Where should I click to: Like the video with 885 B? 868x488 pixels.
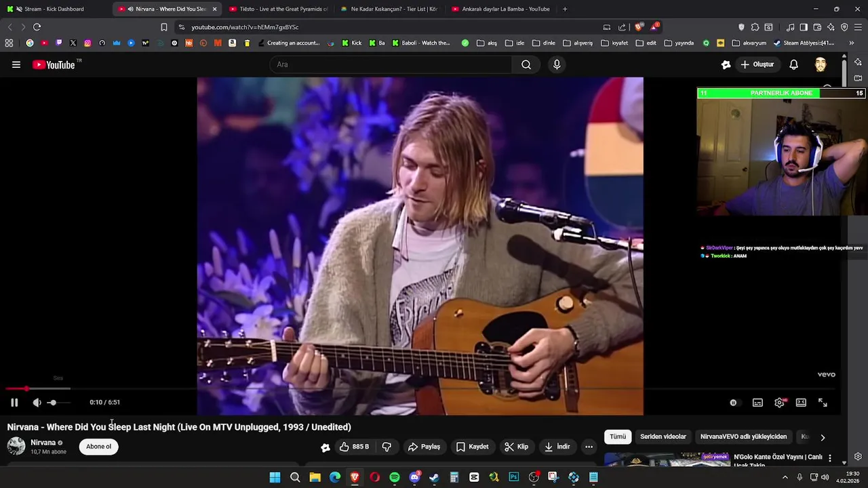(x=354, y=447)
